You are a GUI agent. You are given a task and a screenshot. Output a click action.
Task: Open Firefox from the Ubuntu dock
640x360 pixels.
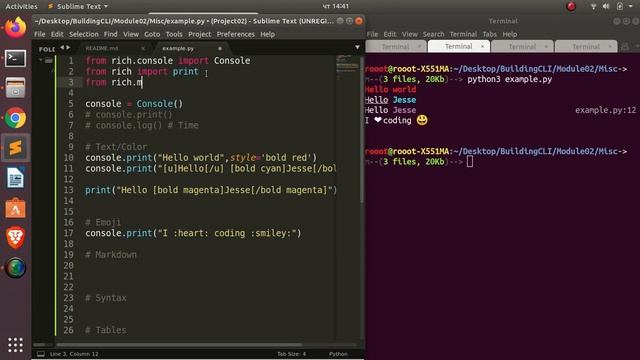point(16,28)
